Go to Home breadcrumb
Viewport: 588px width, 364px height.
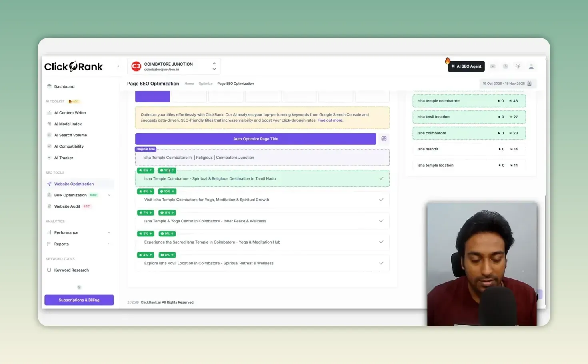189,84
